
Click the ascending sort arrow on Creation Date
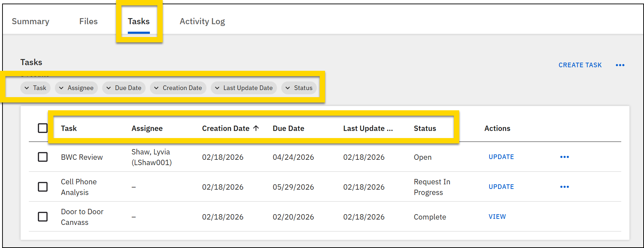coord(256,128)
